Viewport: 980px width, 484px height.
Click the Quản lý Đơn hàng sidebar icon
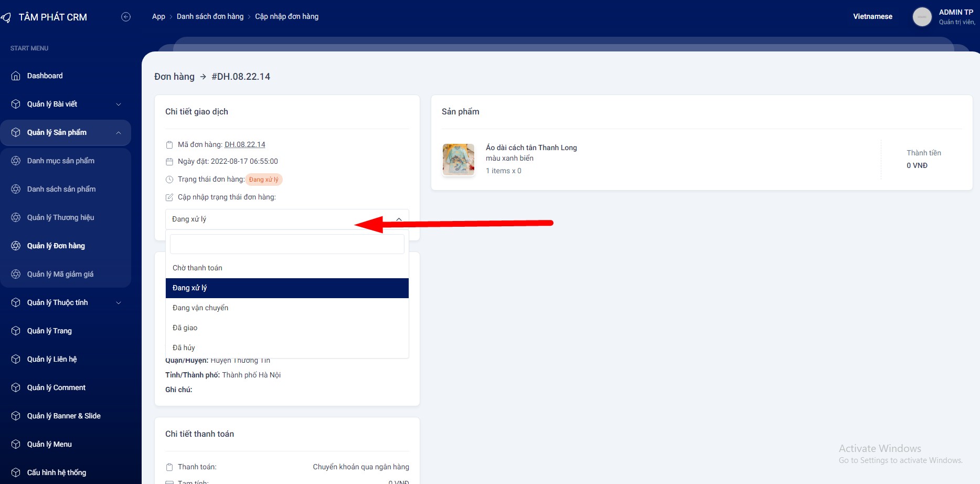click(x=16, y=246)
